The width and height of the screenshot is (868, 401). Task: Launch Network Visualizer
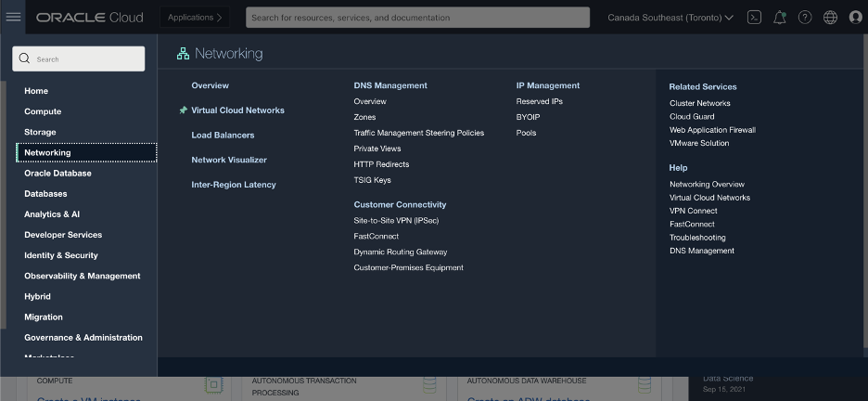click(x=229, y=160)
